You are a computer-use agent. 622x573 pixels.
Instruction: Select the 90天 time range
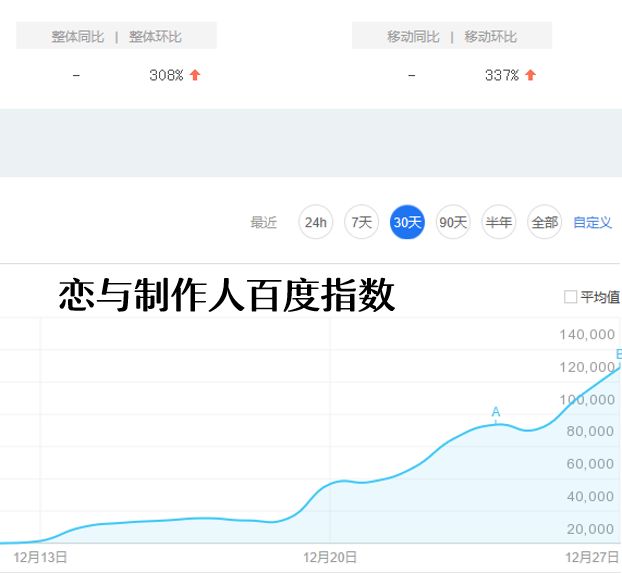[453, 222]
